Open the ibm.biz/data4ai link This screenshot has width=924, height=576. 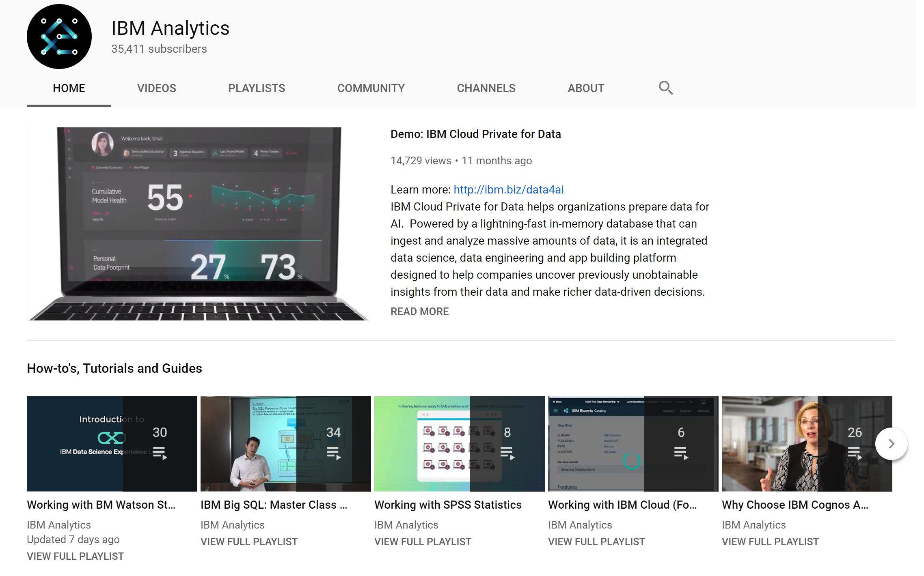(508, 189)
